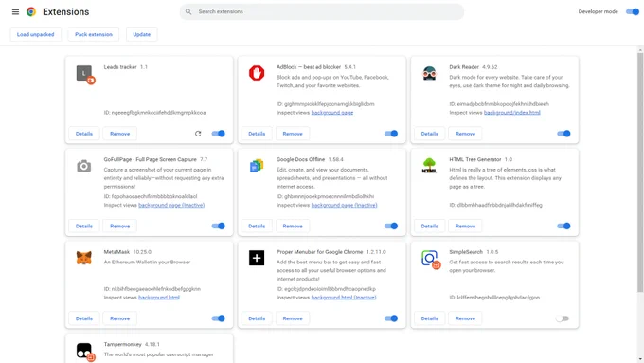Image resolution: width=644 pixels, height=363 pixels.
Task: Open Details for Leads tracker
Action: 84,134
